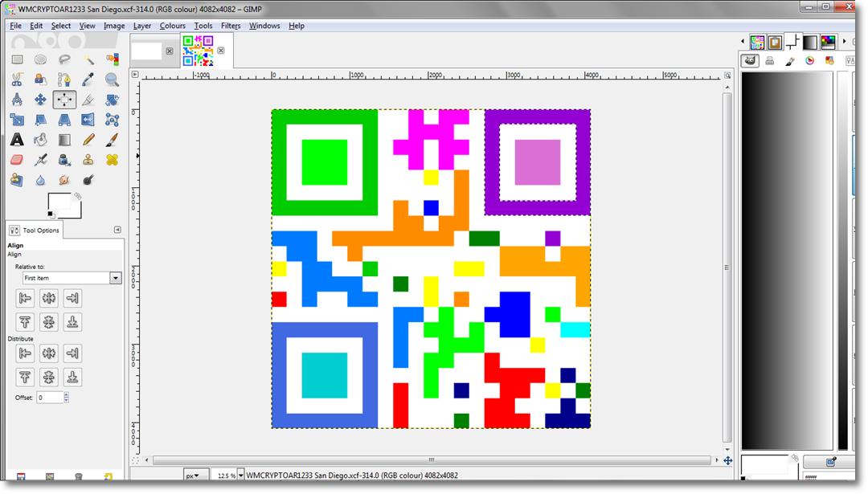Open the zoom percentage dropdown
The width and height of the screenshot is (868, 494).
coord(240,476)
